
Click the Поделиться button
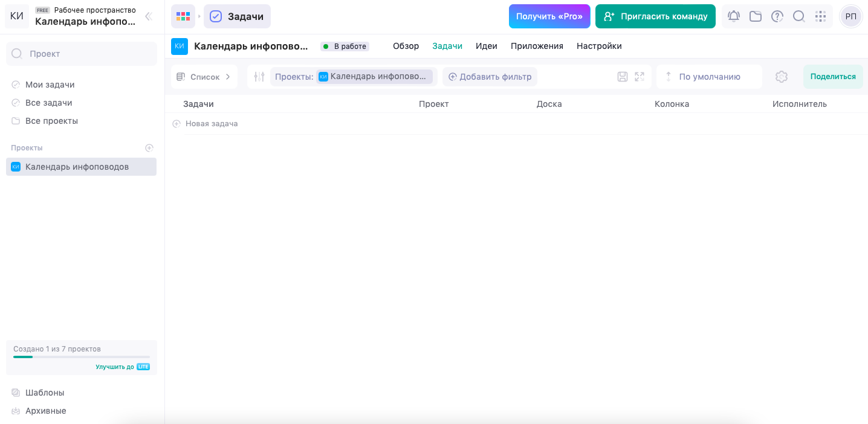coord(832,77)
